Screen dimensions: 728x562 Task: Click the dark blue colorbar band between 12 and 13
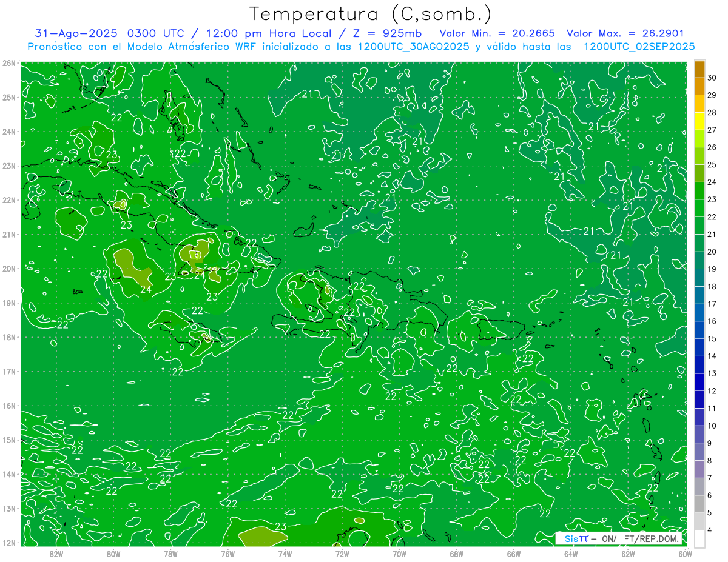(699, 382)
